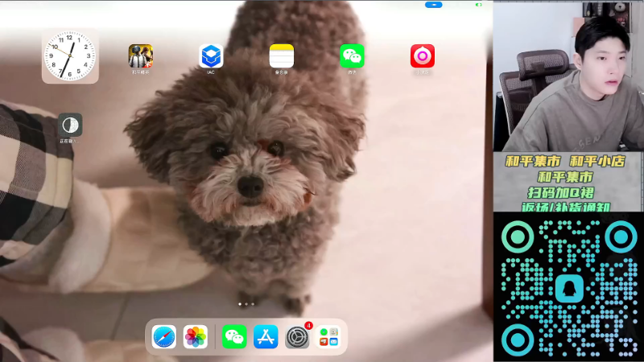Click the streamer webcam video
The width and height of the screenshot is (644, 362).
click(568, 76)
